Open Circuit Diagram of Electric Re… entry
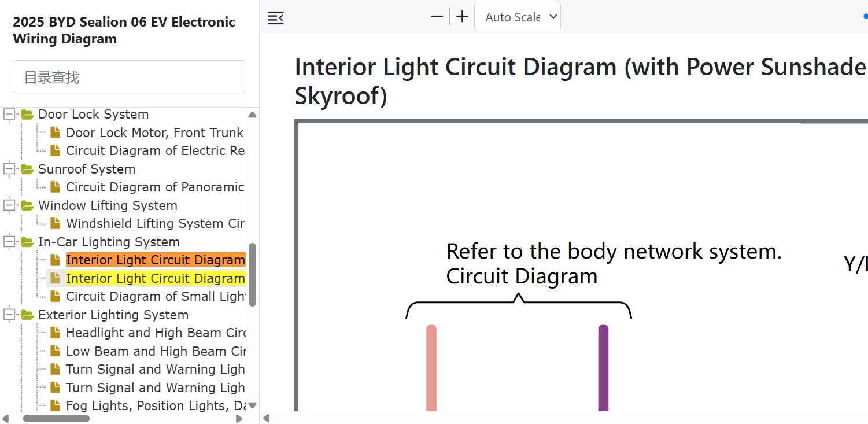This screenshot has width=868, height=424. click(x=155, y=151)
